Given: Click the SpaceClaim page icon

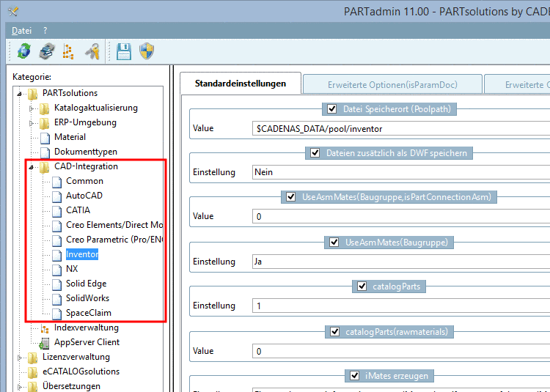Looking at the screenshot, I should [56, 314].
